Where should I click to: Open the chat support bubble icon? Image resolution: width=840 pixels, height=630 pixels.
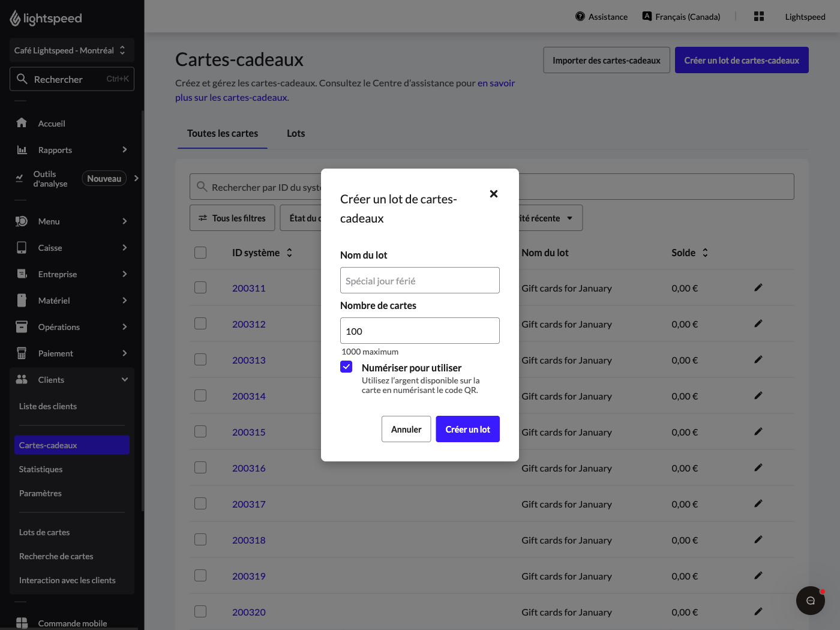pos(811,601)
